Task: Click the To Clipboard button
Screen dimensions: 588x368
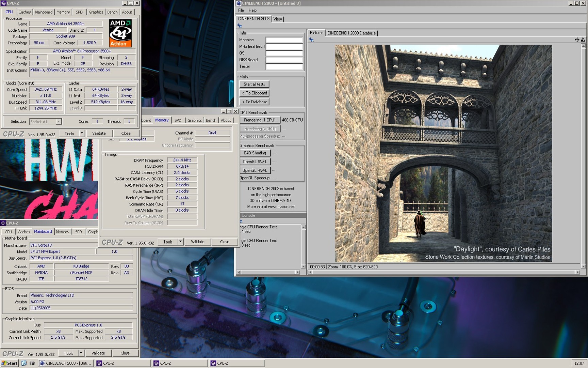Action: click(x=254, y=93)
